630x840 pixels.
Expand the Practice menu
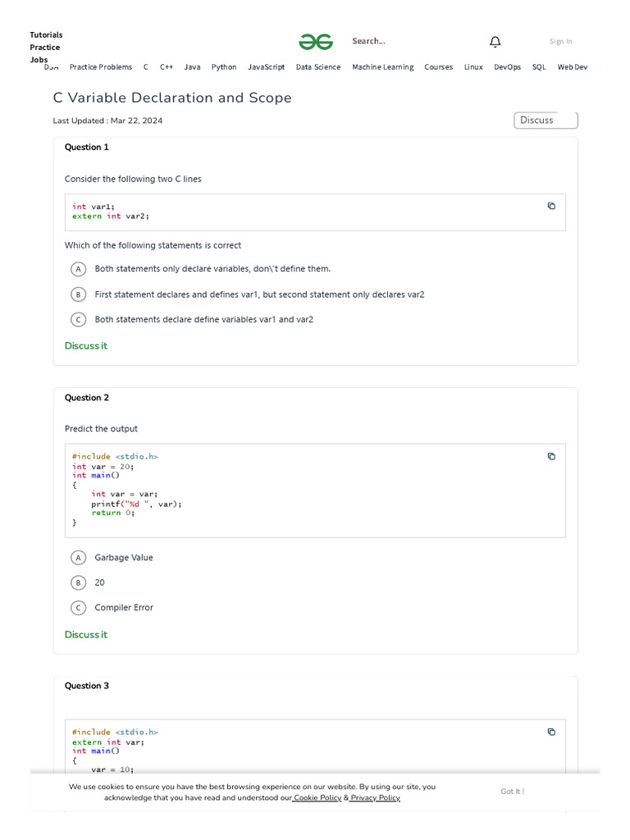coord(44,47)
